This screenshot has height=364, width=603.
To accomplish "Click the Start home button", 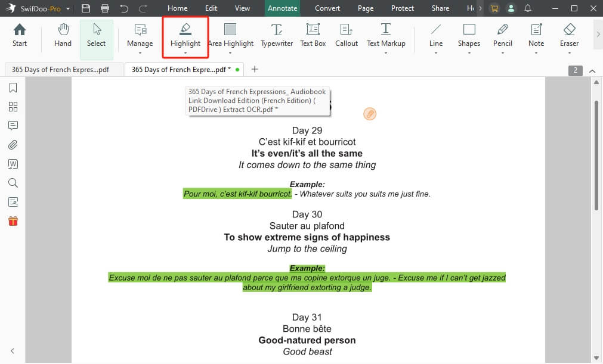I will pos(20,35).
